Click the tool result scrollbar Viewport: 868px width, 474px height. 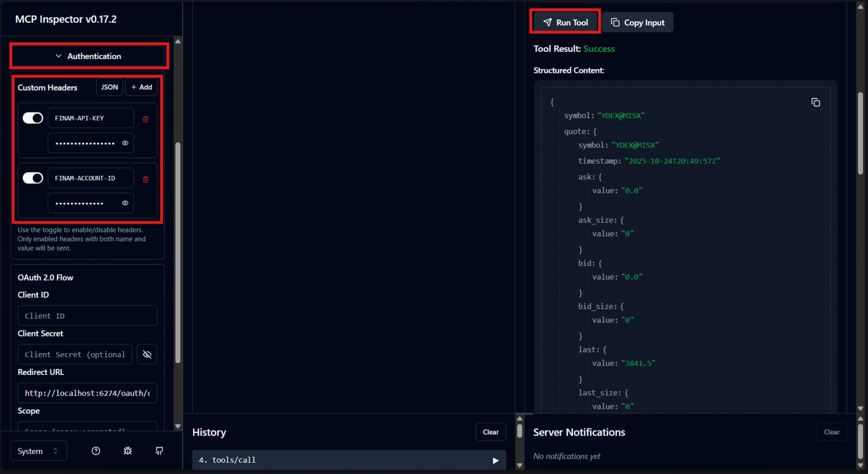click(x=860, y=134)
